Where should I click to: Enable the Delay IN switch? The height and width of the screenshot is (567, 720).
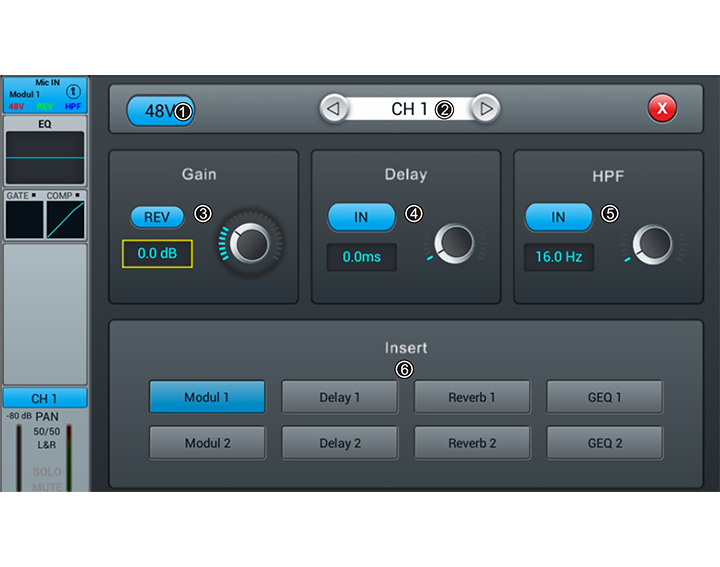pyautogui.click(x=361, y=217)
